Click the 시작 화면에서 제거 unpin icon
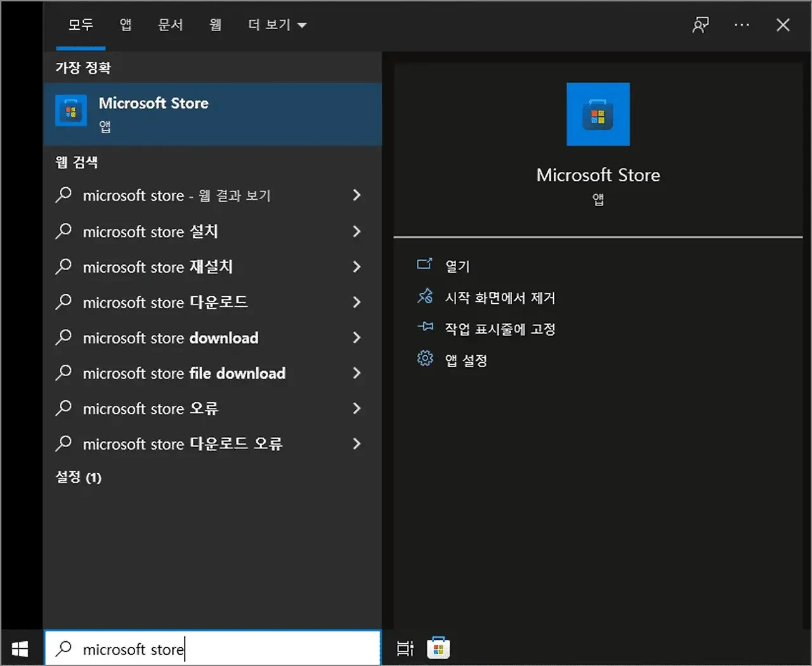812x666 pixels. click(x=425, y=296)
